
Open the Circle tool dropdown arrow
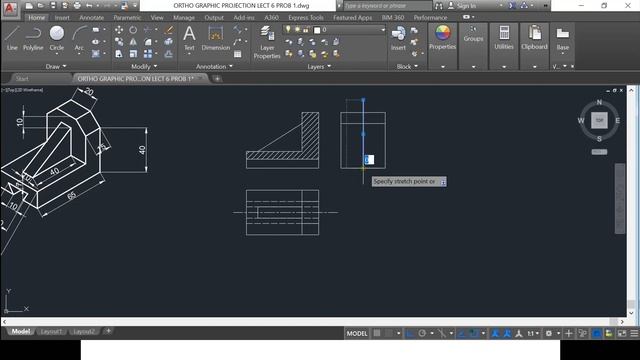57,53
